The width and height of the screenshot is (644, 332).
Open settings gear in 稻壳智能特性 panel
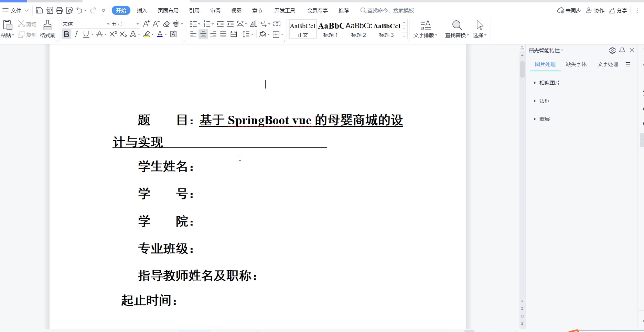coord(612,50)
